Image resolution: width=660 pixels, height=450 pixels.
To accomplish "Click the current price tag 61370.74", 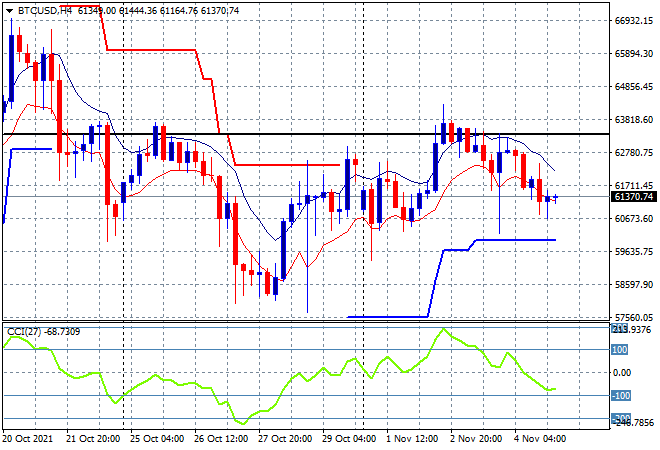I will point(631,197).
